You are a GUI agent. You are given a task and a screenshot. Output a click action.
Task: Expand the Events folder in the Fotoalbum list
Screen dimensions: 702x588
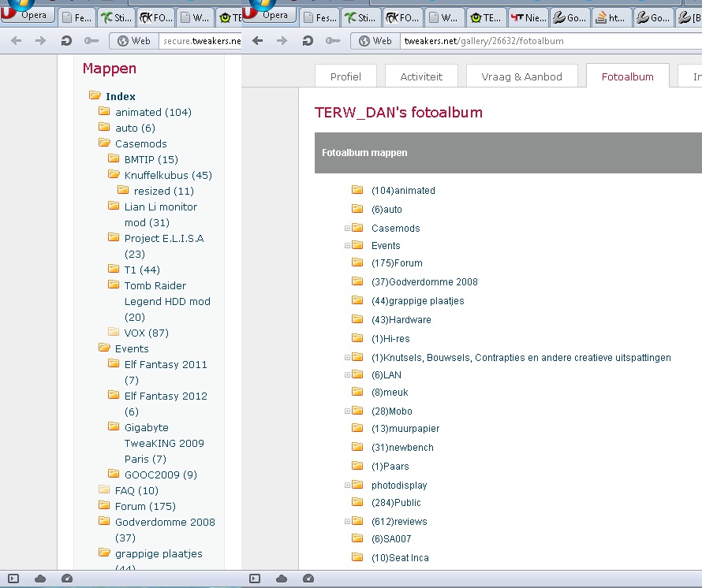tap(347, 246)
